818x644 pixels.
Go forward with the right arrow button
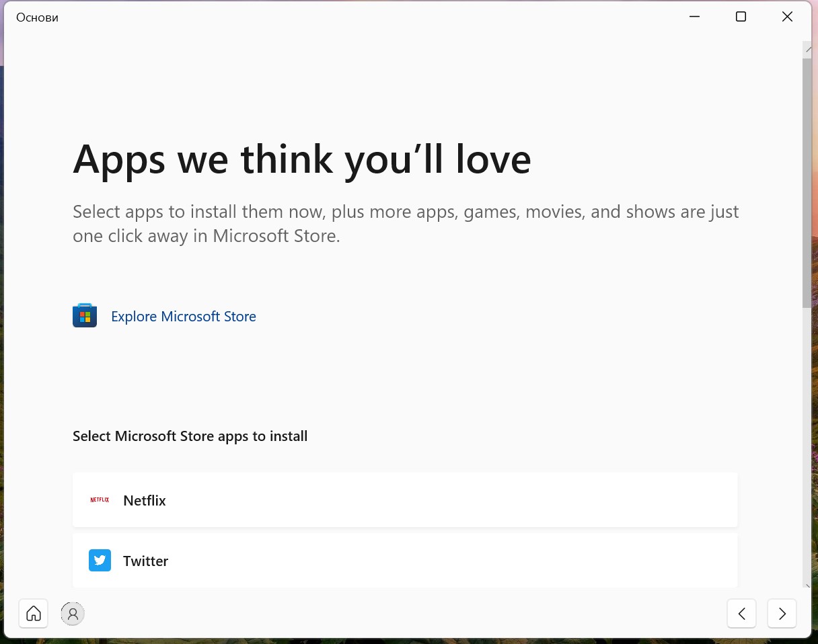tap(782, 613)
